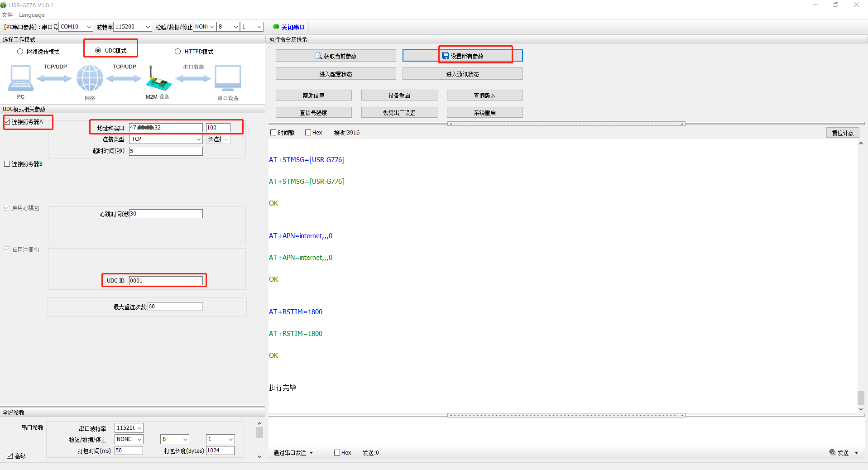Viewport: 868px width, 470px height.
Task: Click the 获取当前参数 magnifier icon
Action: (319, 56)
